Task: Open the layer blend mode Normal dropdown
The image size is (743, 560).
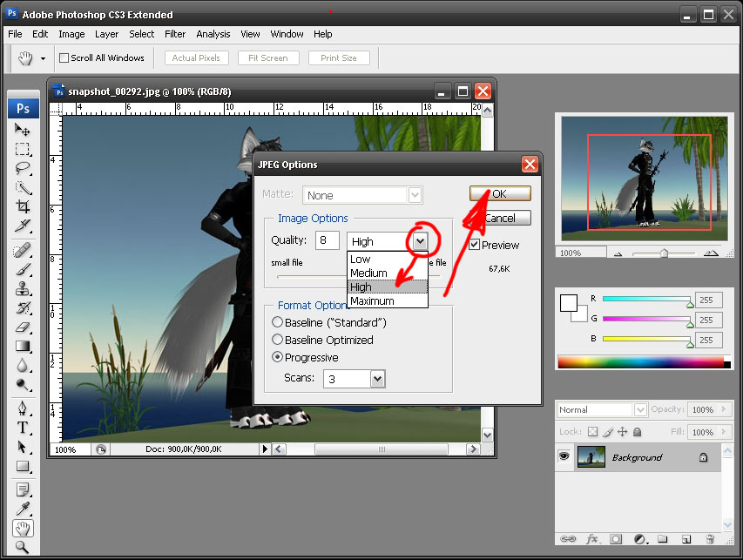Action: tap(640, 409)
